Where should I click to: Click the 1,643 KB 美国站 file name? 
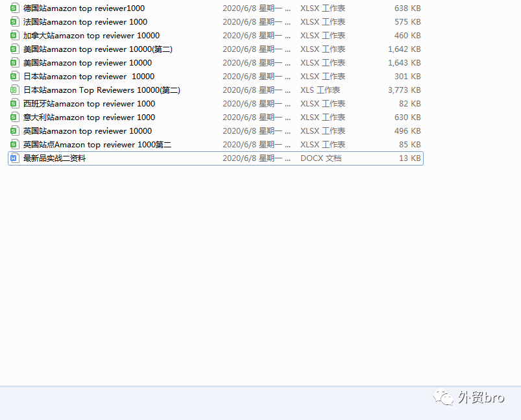pos(88,63)
